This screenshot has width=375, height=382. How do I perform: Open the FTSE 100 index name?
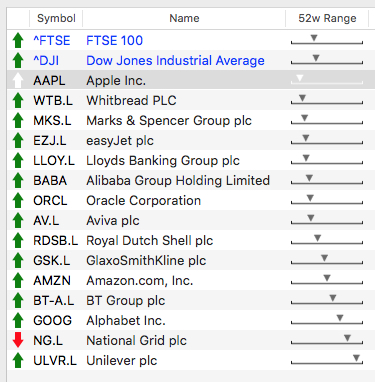(x=114, y=41)
